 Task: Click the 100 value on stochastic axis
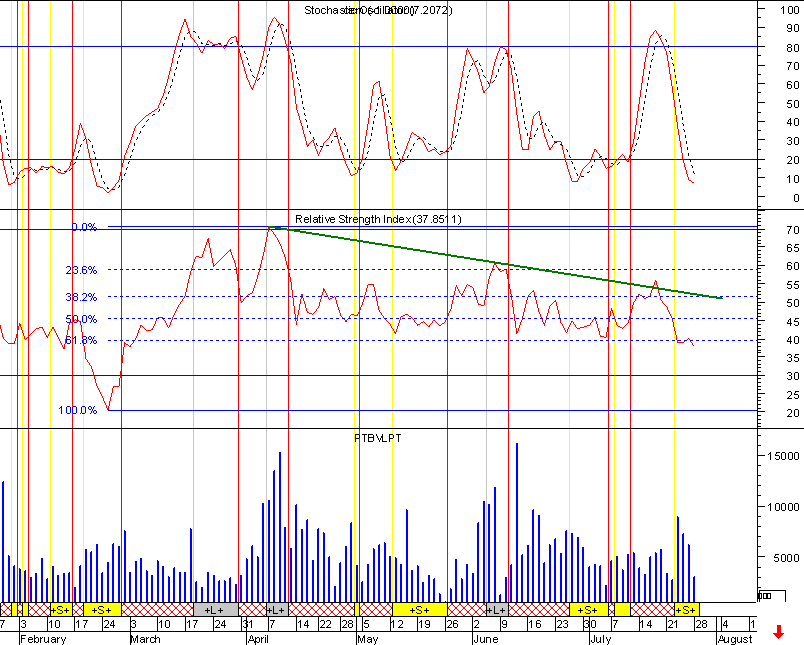(790, 10)
